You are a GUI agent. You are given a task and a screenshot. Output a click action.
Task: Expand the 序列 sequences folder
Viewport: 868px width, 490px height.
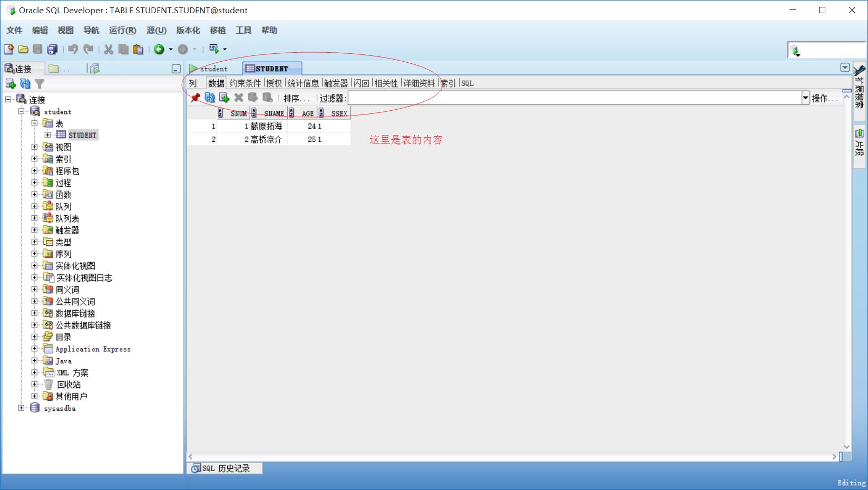[x=34, y=254]
